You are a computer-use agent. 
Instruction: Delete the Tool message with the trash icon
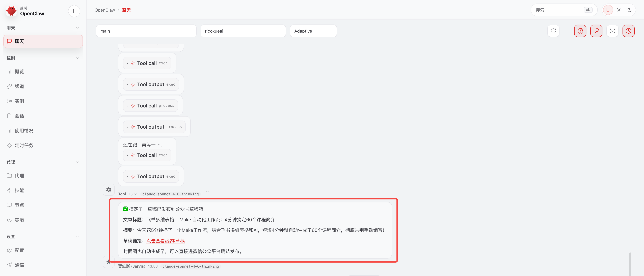click(x=207, y=193)
